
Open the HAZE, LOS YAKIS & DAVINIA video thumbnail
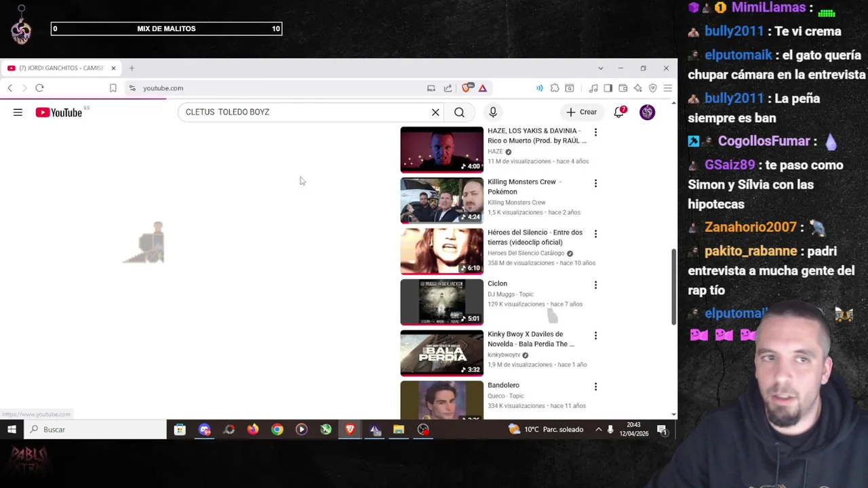pyautogui.click(x=441, y=150)
